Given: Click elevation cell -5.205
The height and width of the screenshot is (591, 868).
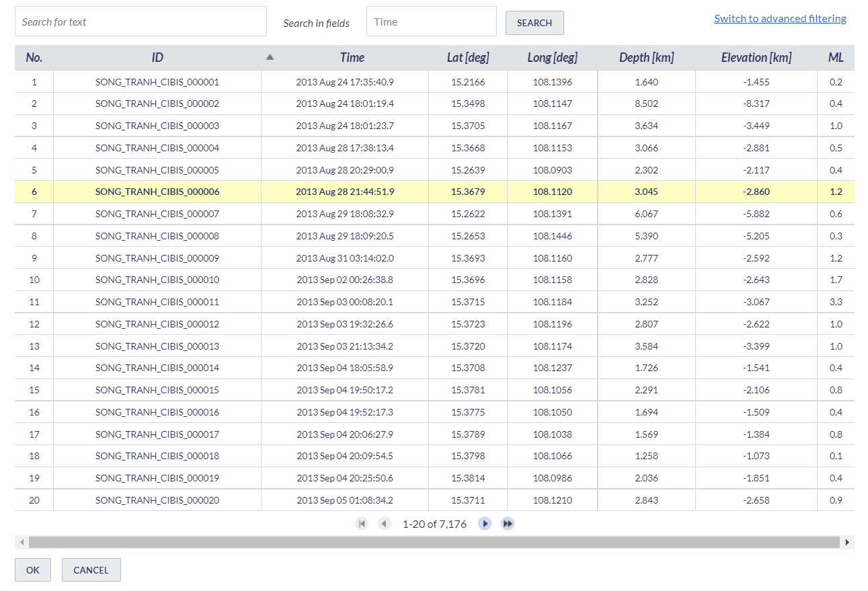Looking at the screenshot, I should click(756, 236).
